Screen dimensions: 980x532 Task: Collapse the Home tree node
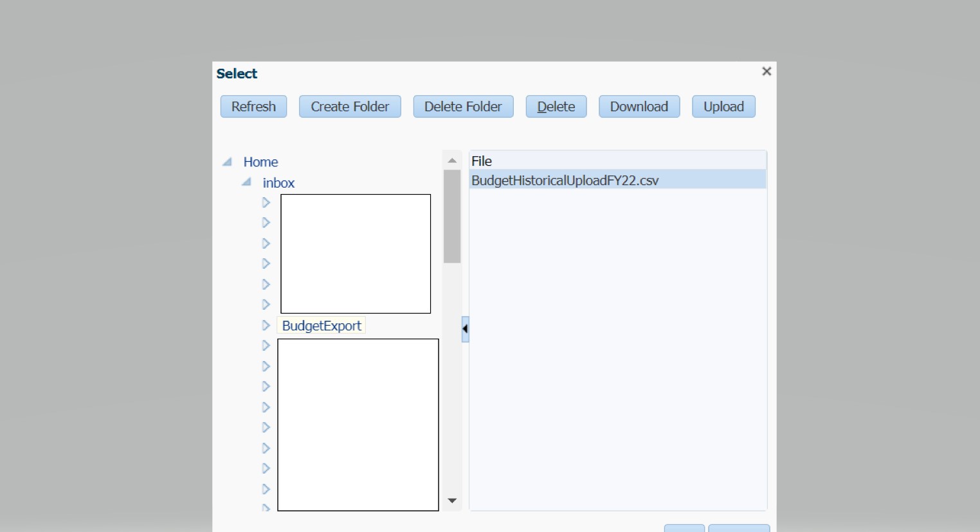227,162
